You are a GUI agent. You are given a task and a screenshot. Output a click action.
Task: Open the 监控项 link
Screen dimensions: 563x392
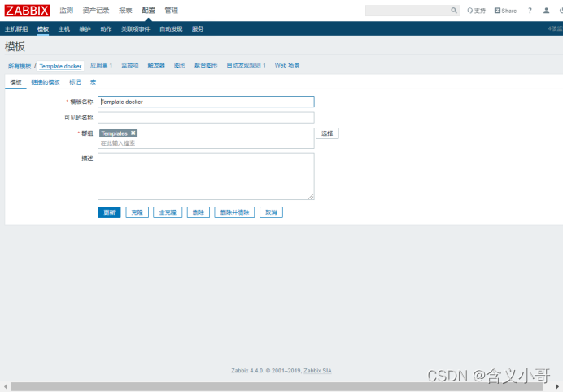coord(130,65)
